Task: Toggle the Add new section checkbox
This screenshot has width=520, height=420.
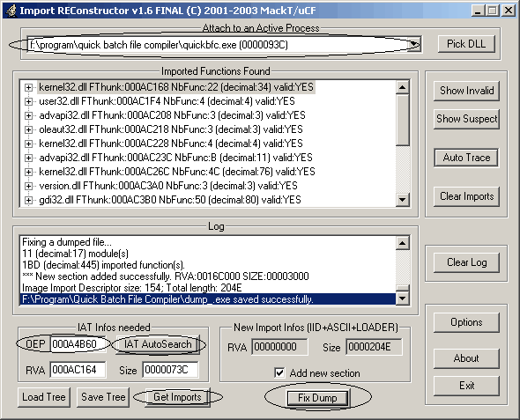Action: point(279,373)
